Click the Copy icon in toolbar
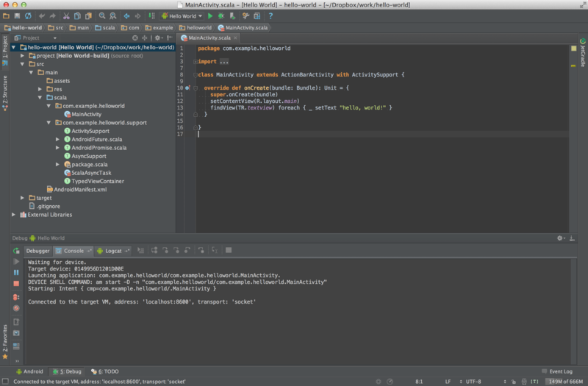This screenshot has height=386, width=588. [77, 16]
